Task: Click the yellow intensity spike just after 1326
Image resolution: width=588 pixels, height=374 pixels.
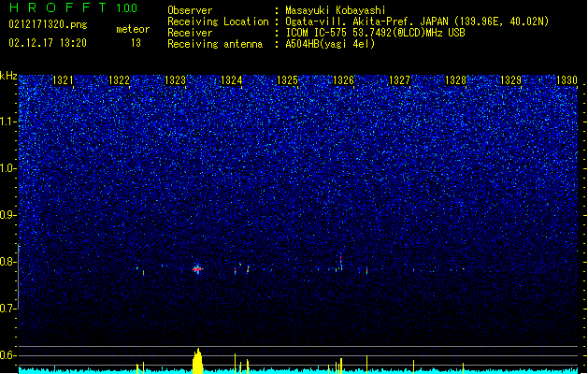Action: (366, 365)
